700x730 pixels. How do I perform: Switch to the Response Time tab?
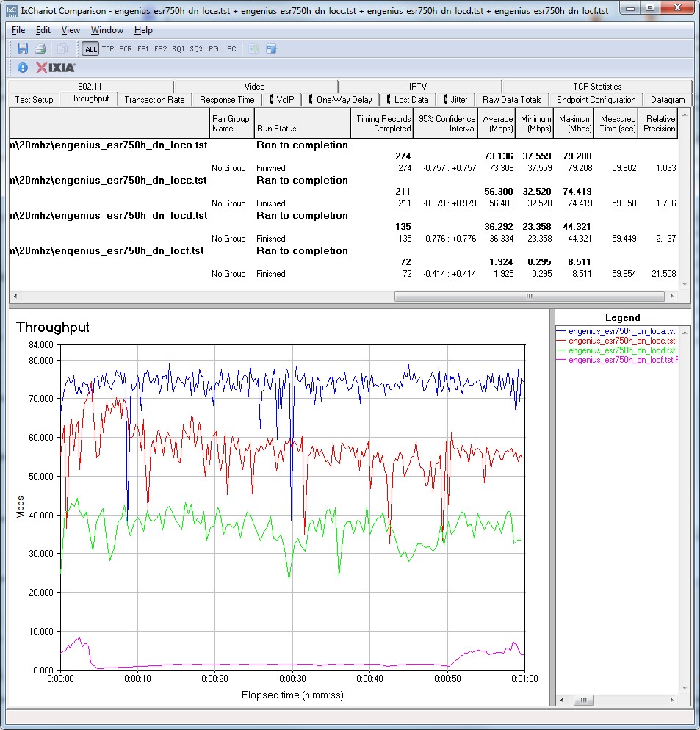227,100
